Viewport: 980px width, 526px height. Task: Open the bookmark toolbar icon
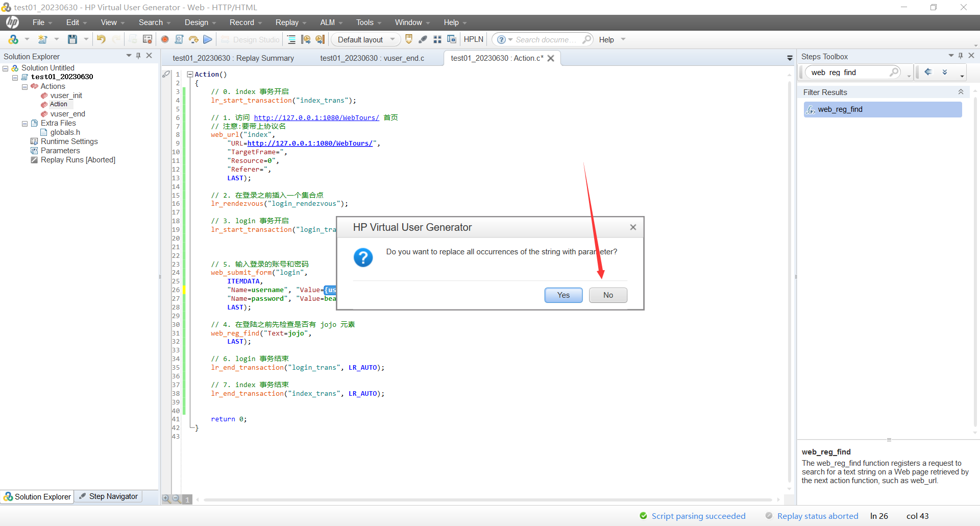click(409, 39)
